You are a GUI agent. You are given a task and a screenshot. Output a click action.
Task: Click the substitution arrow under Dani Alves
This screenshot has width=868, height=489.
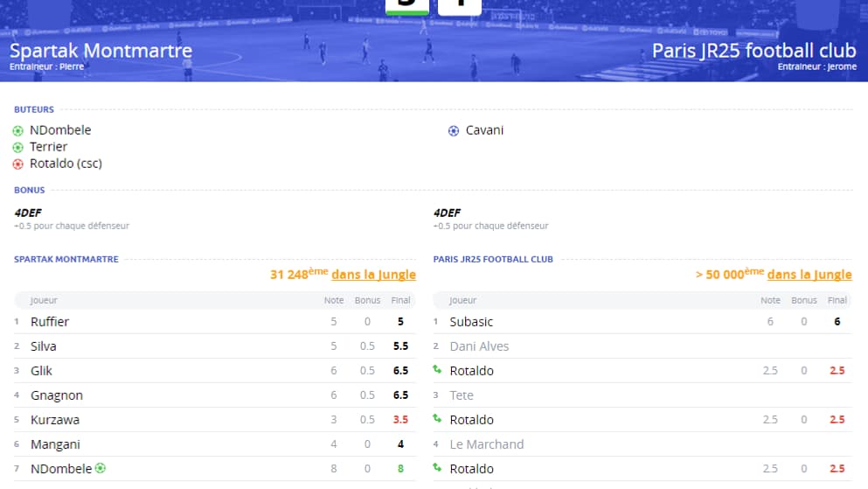click(437, 371)
